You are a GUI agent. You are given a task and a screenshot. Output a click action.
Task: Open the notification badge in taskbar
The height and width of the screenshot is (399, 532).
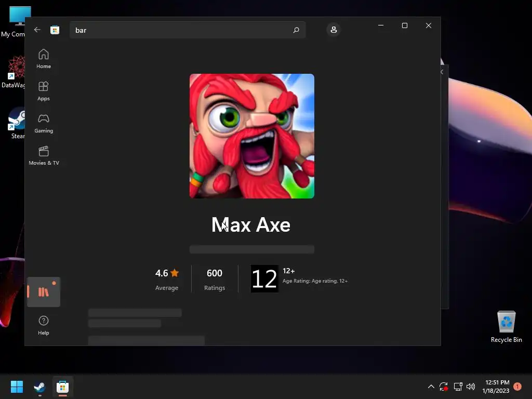(x=517, y=387)
